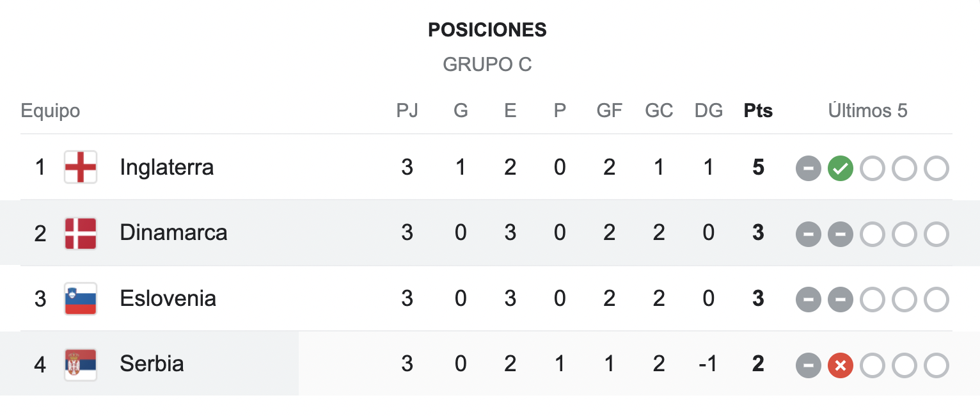
Task: Click the Serbia flag icon
Action: (x=81, y=365)
